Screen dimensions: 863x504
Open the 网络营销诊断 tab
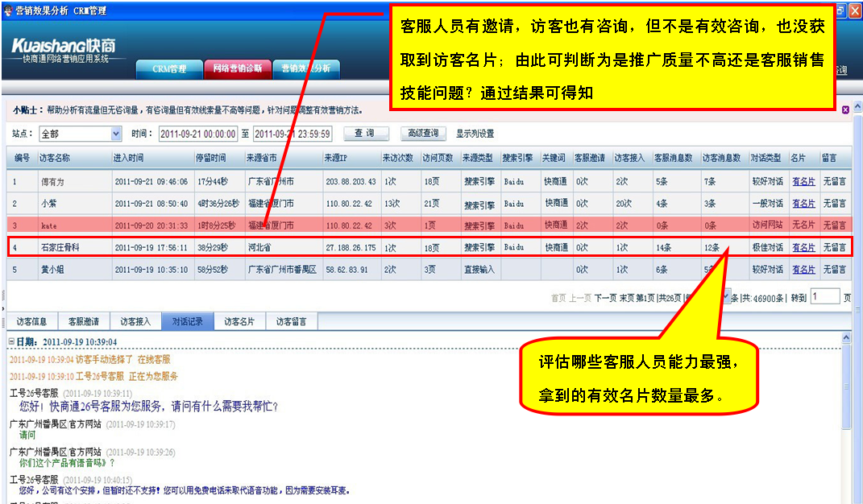point(237,69)
